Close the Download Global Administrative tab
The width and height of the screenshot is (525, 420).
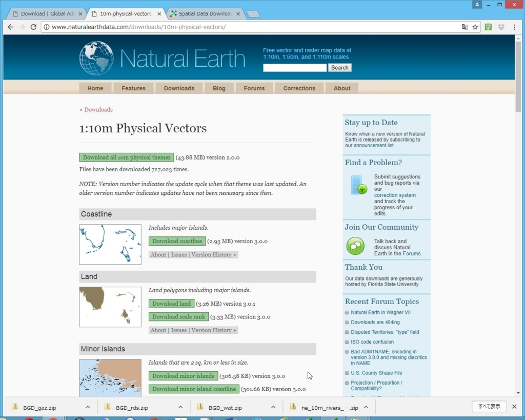80,14
